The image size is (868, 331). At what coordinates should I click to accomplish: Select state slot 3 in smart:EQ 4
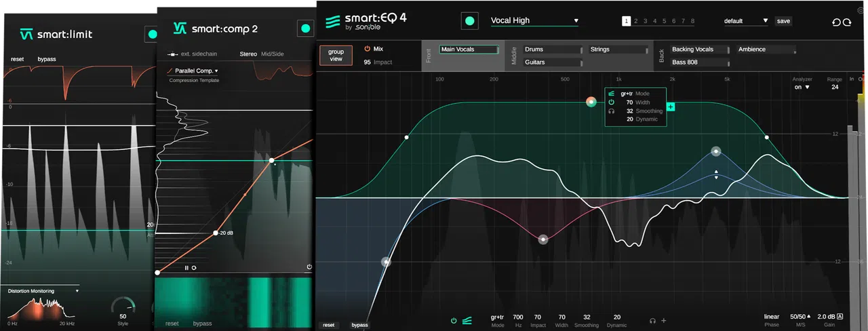coord(645,21)
